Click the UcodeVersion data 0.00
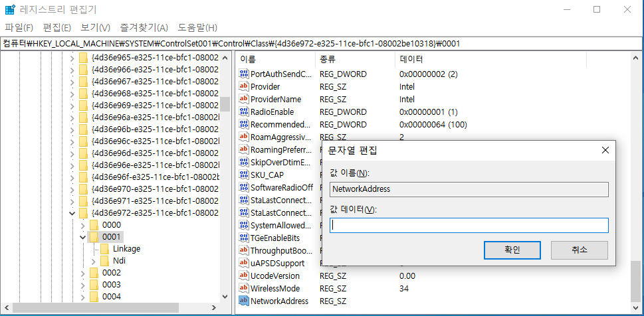 pyautogui.click(x=407, y=276)
